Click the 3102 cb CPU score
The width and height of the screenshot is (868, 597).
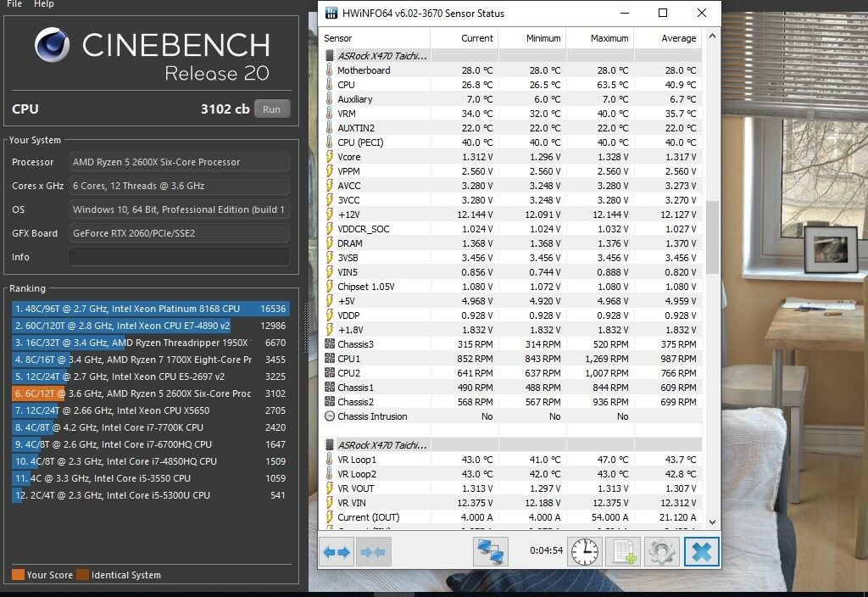(x=225, y=109)
